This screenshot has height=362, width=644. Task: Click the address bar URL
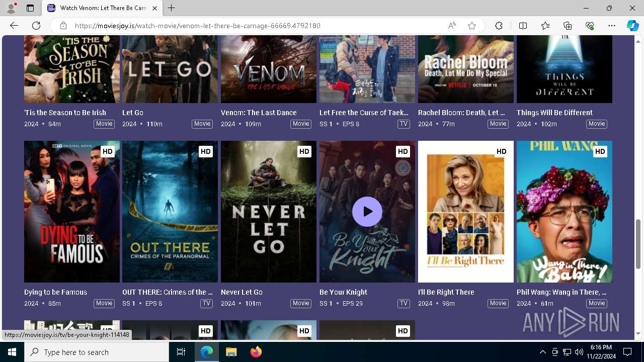[198, 26]
